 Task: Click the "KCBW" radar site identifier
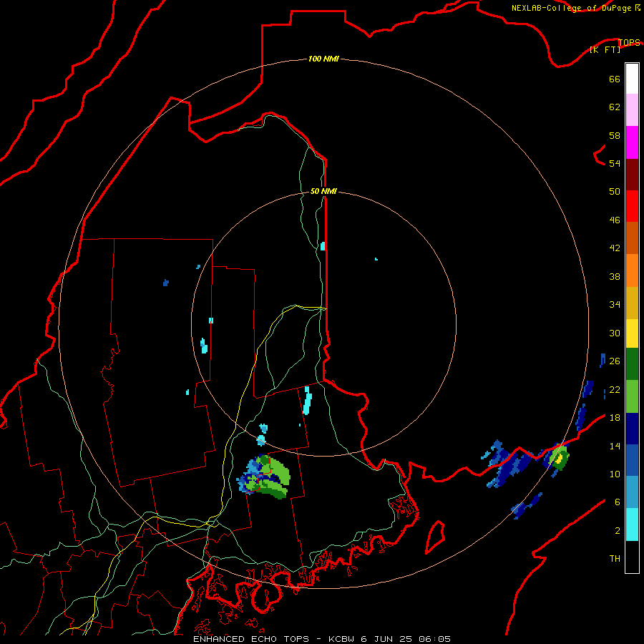[x=341, y=639]
